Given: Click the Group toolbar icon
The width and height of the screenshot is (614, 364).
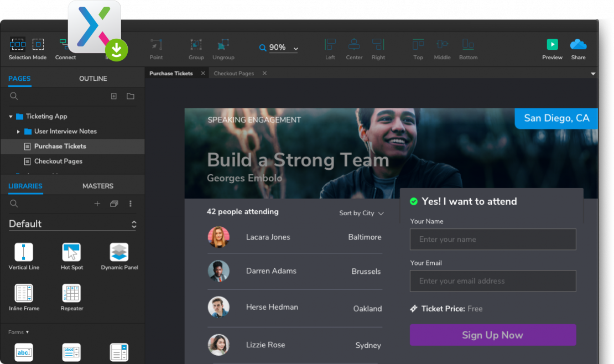Looking at the screenshot, I should coord(196,45).
